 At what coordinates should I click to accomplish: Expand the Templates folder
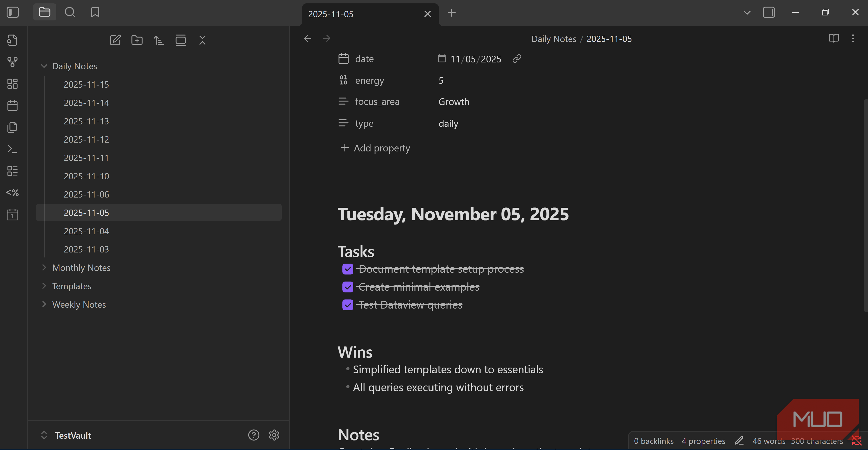44,286
